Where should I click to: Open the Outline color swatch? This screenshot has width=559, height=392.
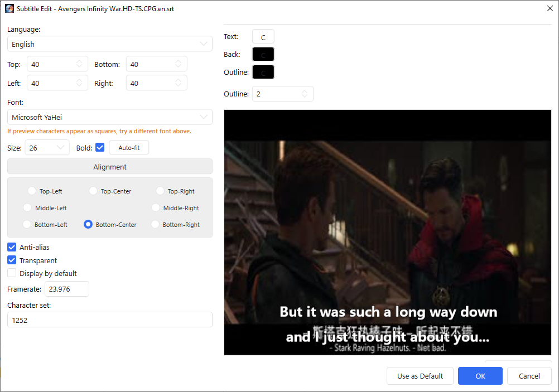(x=263, y=72)
